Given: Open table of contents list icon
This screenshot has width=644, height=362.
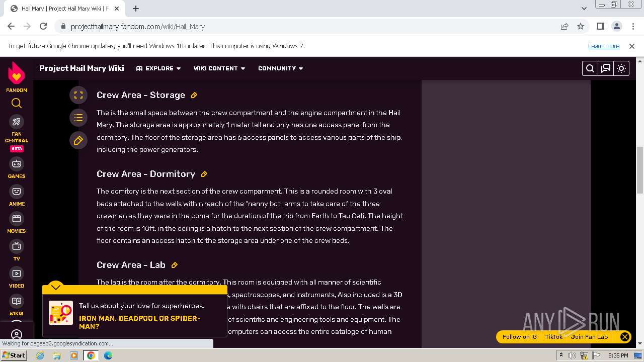Looking at the screenshot, I should pyautogui.click(x=78, y=118).
